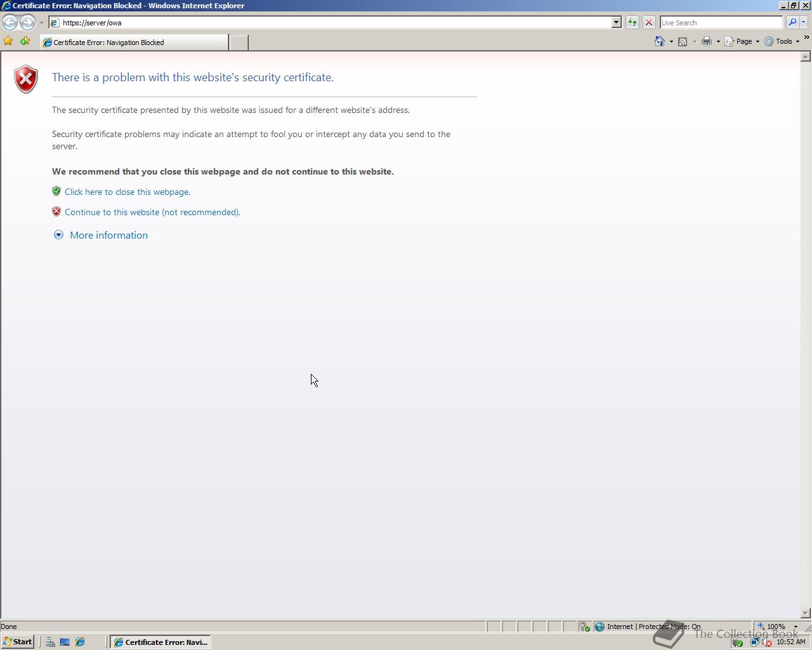Click the Done status bar text
The width and height of the screenshot is (812, 650).
click(x=9, y=627)
